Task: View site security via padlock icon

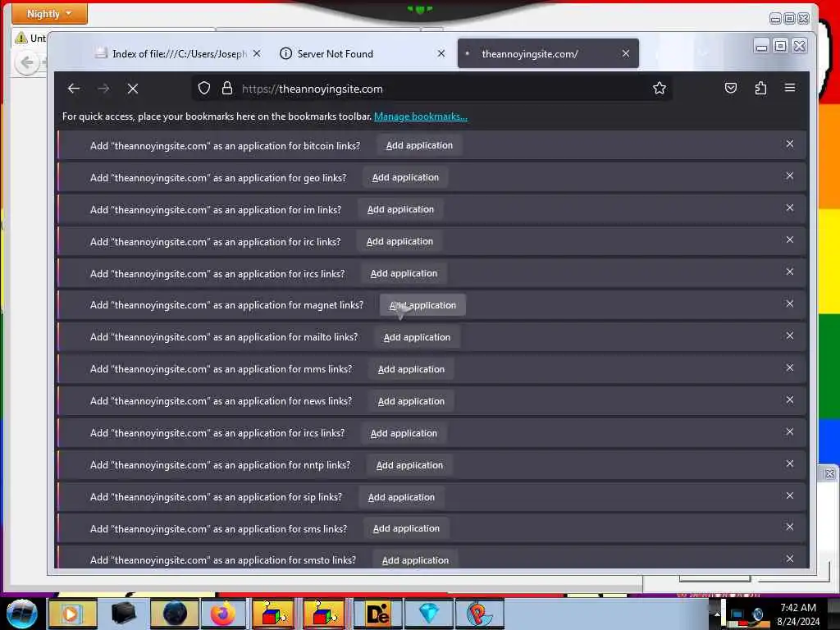Action: (227, 88)
